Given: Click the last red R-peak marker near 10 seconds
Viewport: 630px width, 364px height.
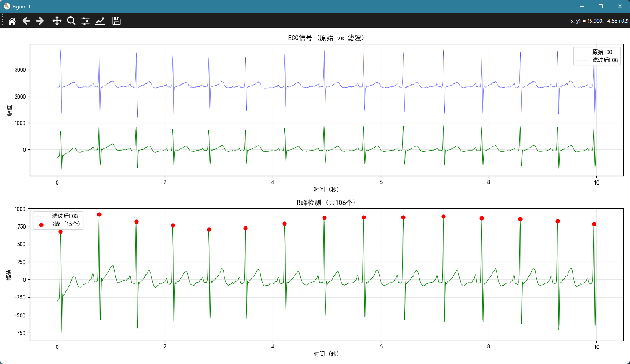Looking at the screenshot, I should pos(594,224).
